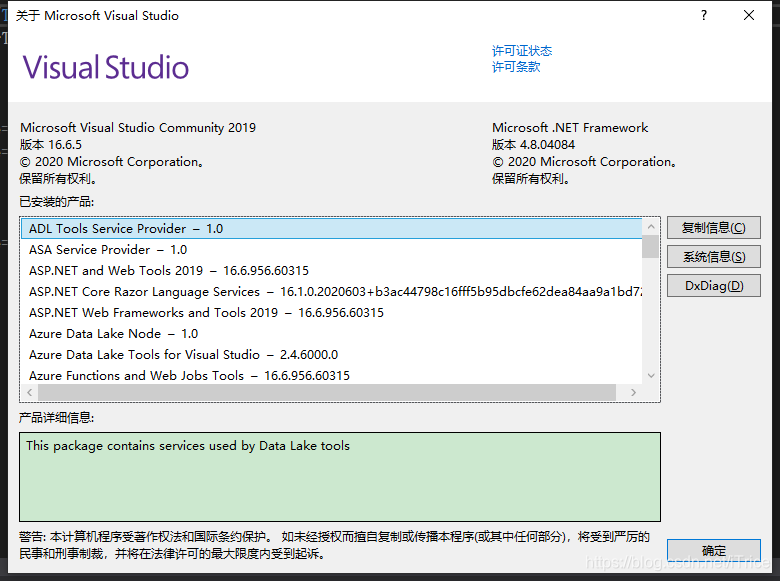
Task: Confirm dialog with 确定 button
Action: pyautogui.click(x=713, y=551)
